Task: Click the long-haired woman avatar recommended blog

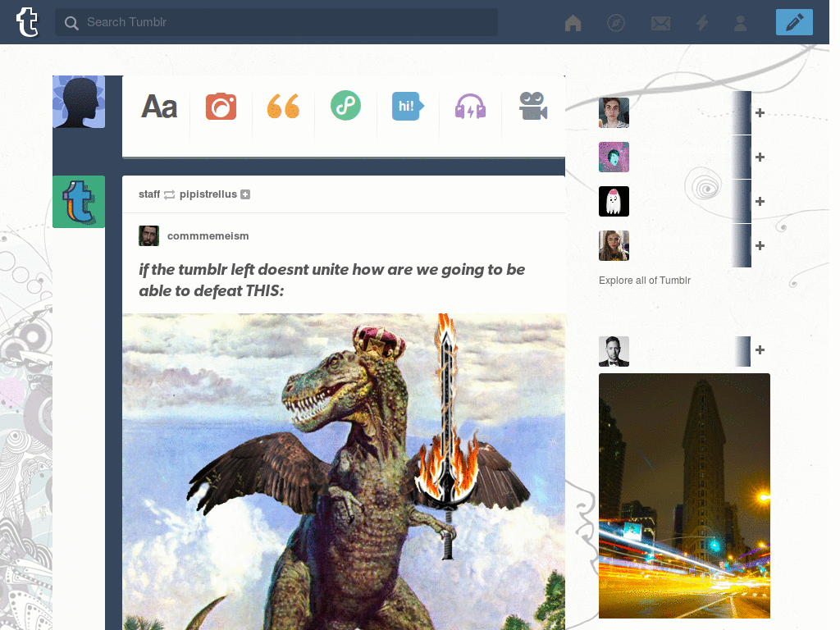Action: pos(614,245)
